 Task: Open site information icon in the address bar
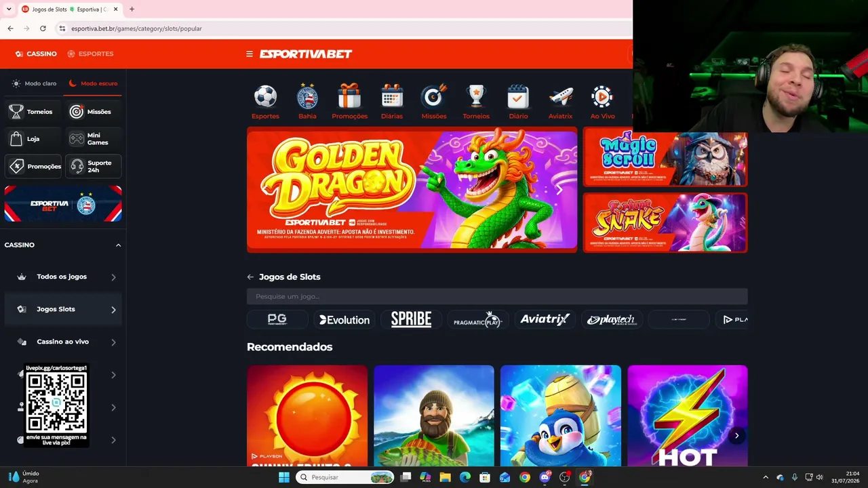(62, 28)
